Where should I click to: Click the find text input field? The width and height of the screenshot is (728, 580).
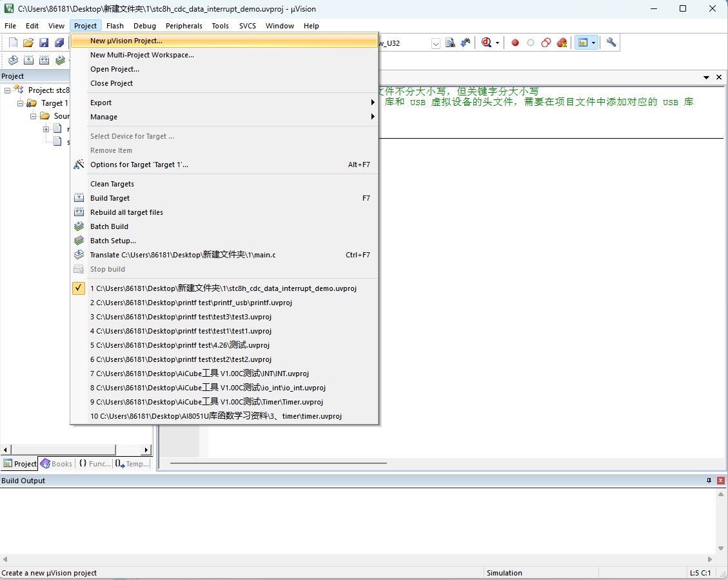(x=406, y=43)
